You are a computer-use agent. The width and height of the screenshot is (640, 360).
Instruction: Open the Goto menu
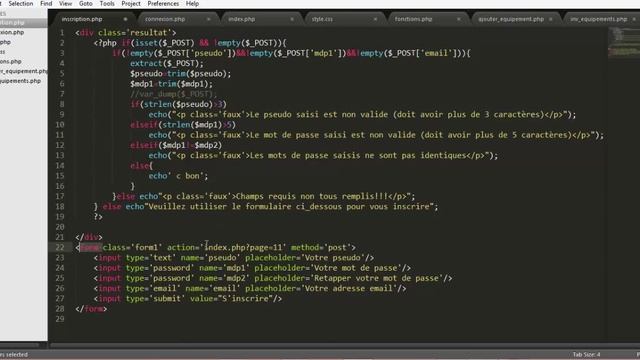[86, 4]
